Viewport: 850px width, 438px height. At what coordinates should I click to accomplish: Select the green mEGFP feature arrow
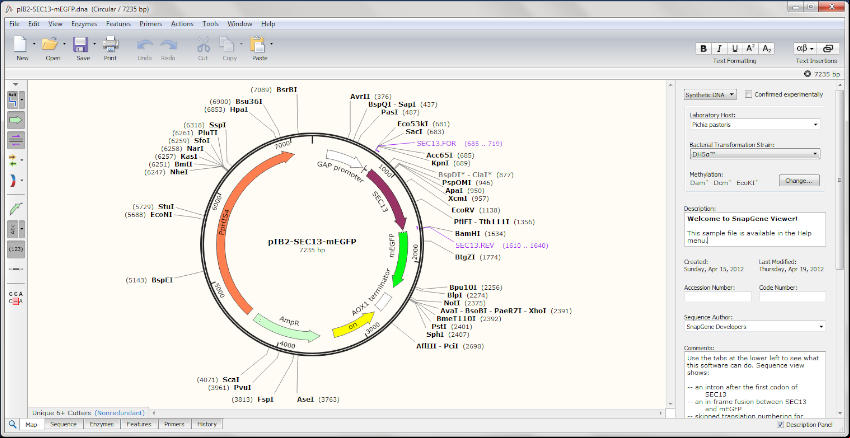click(x=402, y=259)
